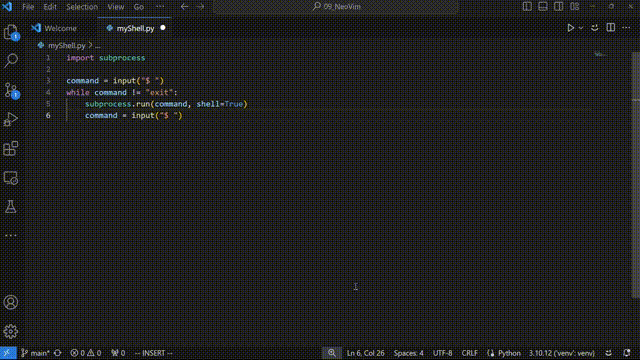640x360 pixels.
Task: Open the Selection menu
Action: point(82,7)
